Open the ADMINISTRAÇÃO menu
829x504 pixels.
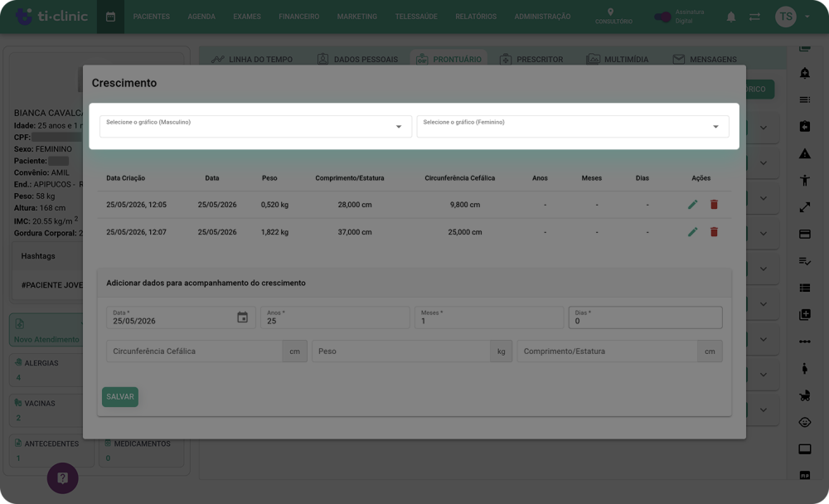pos(542,17)
